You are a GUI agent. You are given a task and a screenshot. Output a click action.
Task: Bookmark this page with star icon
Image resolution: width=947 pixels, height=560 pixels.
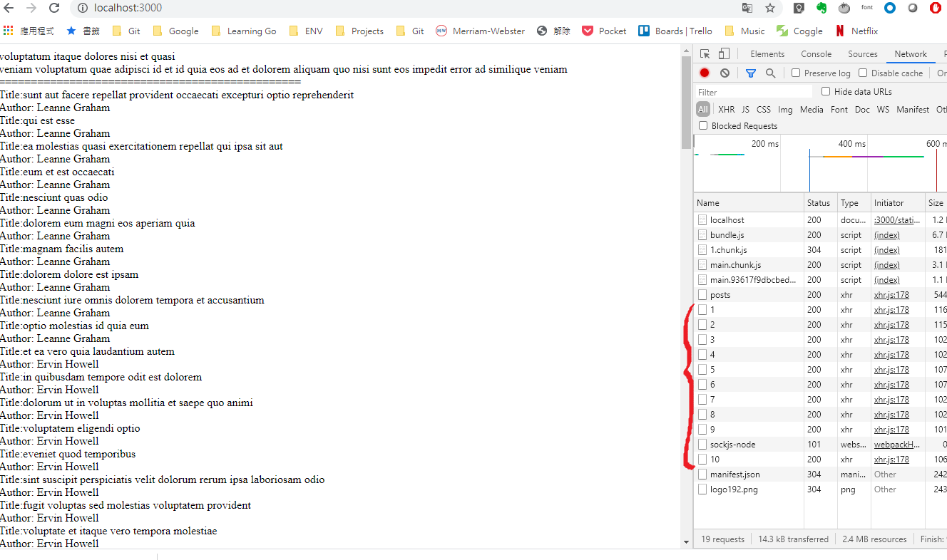770,9
